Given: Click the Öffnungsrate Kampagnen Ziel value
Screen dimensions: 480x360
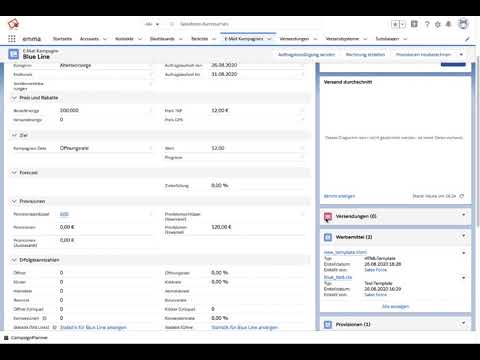Looking at the screenshot, I should pos(74,148).
